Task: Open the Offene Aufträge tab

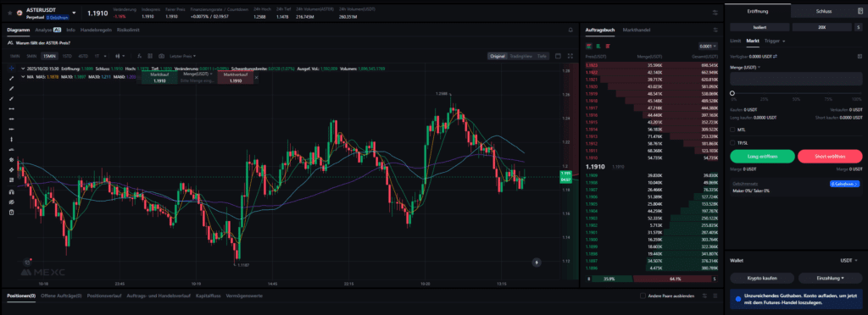Action: click(x=61, y=296)
